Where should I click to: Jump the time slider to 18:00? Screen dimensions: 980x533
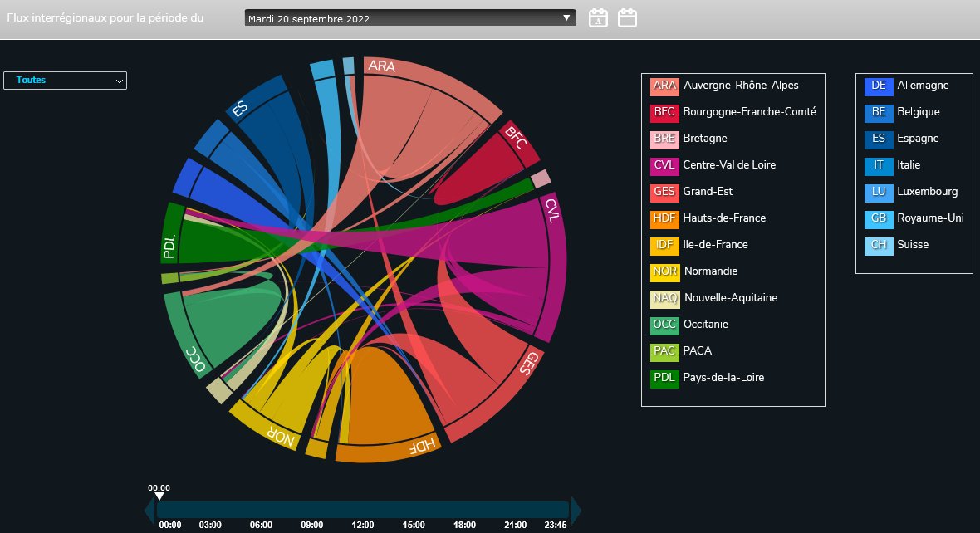point(464,525)
